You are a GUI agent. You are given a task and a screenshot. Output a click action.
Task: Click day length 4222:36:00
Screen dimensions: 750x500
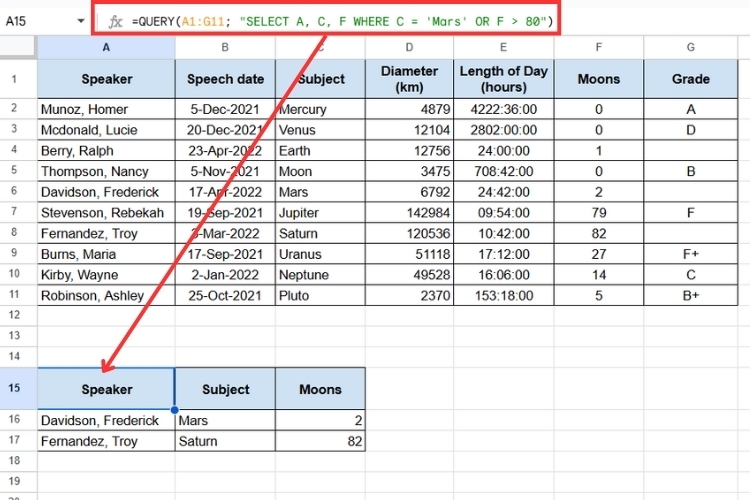point(503,109)
